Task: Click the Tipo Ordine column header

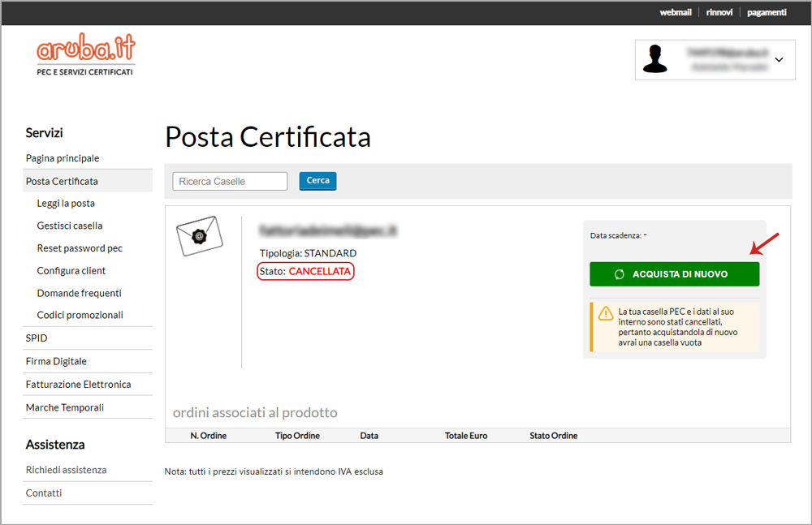Action: [297, 436]
